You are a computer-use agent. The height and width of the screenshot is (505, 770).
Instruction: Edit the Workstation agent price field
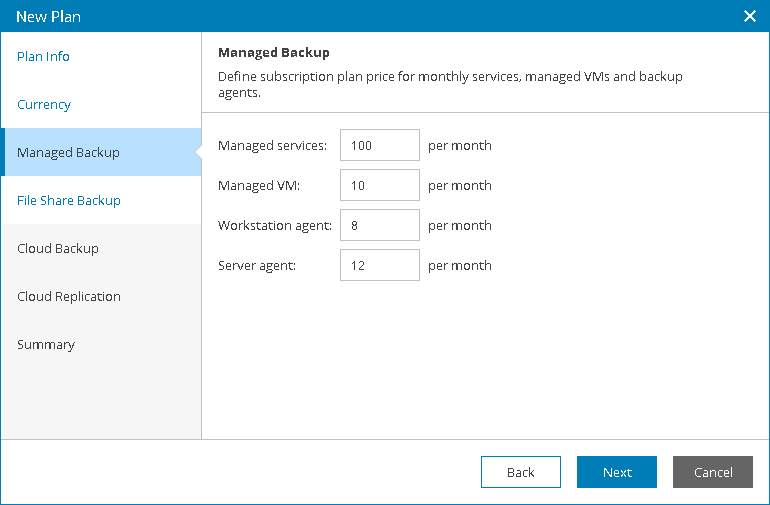380,225
